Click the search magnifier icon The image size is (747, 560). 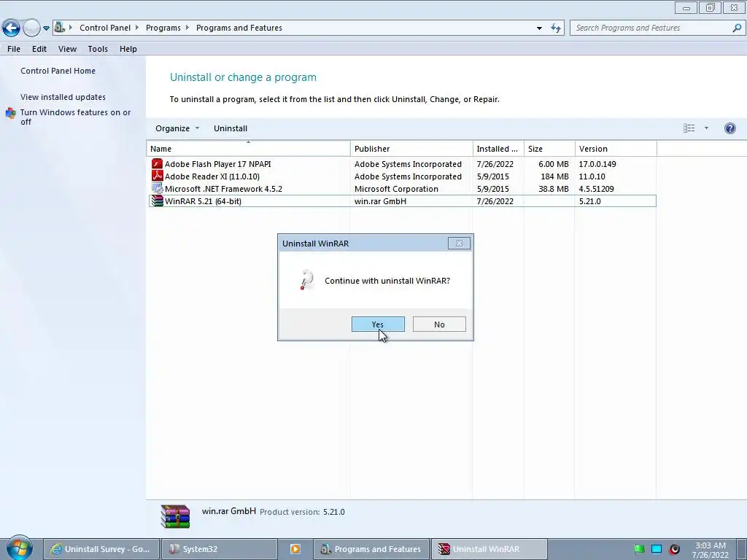pos(737,28)
